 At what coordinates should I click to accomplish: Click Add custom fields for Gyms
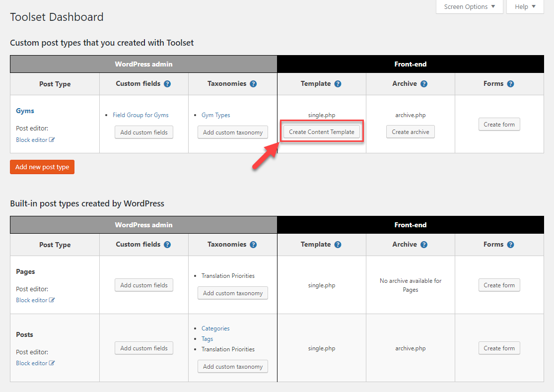coord(144,132)
